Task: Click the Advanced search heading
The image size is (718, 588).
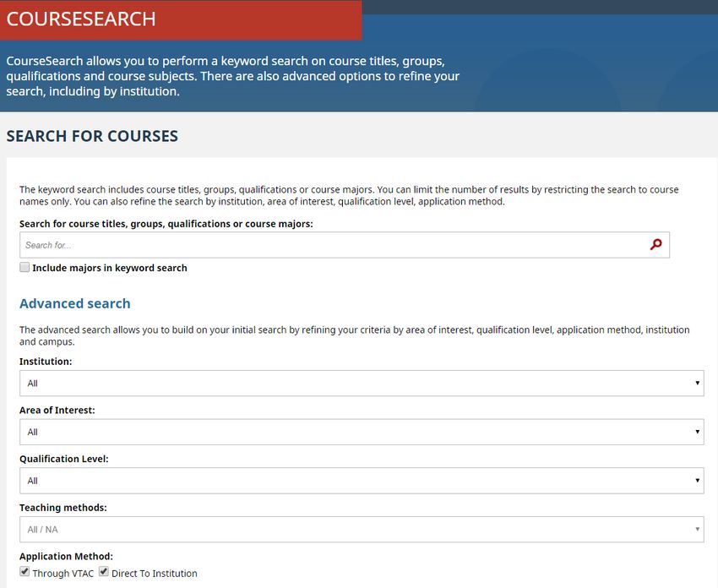Action: (75, 303)
